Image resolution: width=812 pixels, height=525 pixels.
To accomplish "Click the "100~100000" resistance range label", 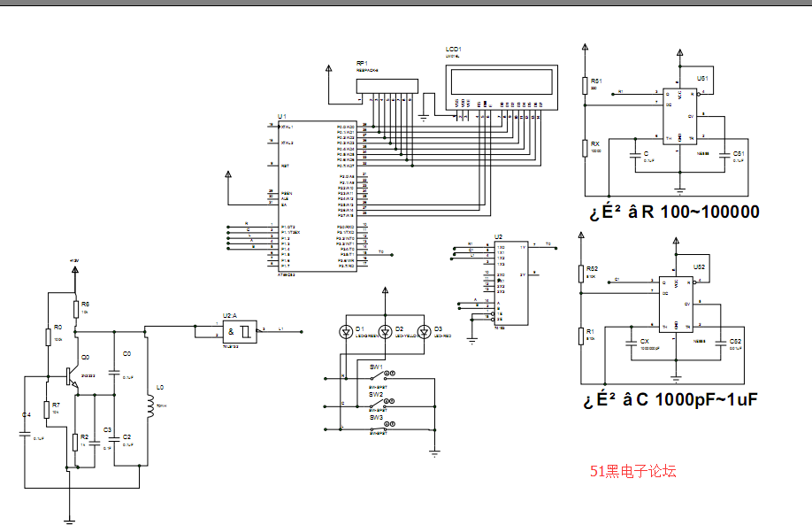I will 710,212.
